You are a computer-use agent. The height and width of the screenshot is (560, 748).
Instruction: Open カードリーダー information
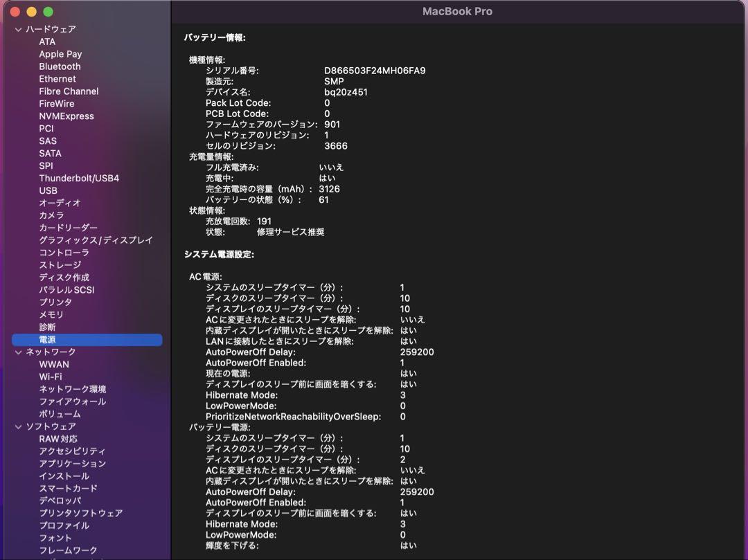[68, 228]
